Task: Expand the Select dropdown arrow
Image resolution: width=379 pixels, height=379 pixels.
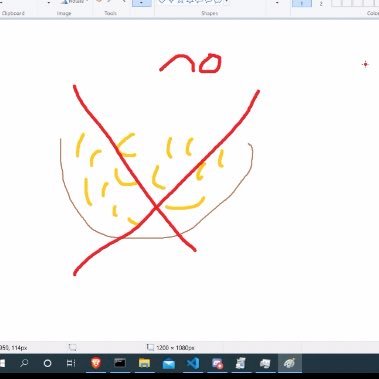Action: point(49,3)
